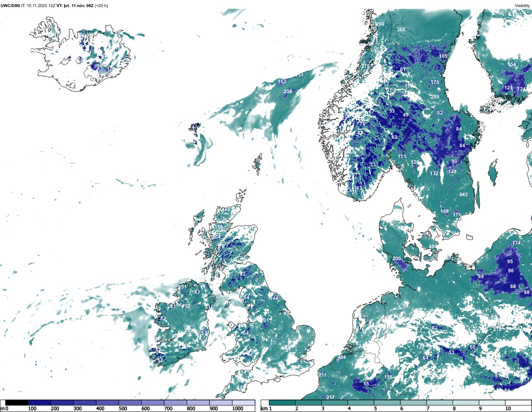This screenshot has width=532, height=412.
Task: Click the '49' value on Norway-Sweden border
Action: pyautogui.click(x=406, y=115)
